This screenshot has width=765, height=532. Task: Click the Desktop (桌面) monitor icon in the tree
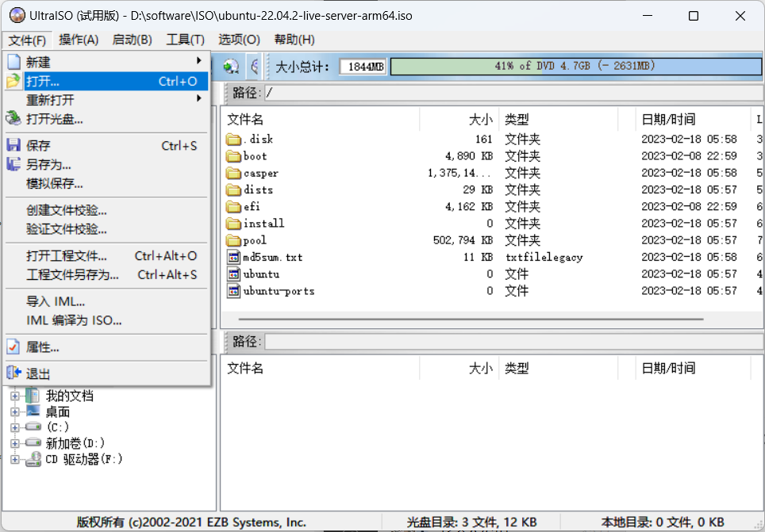[x=33, y=411]
